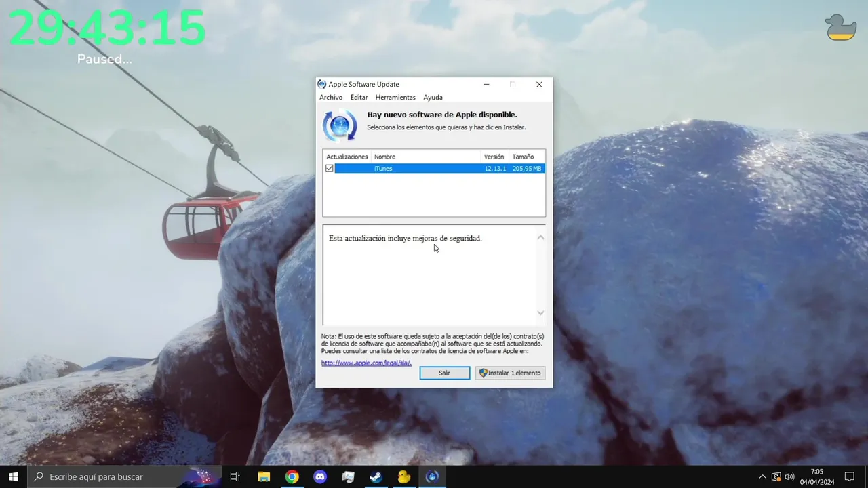Screen dimensions: 868x488
Task: Click 'Hay nuevo software de Apple disponible' heading
Action: (x=442, y=115)
